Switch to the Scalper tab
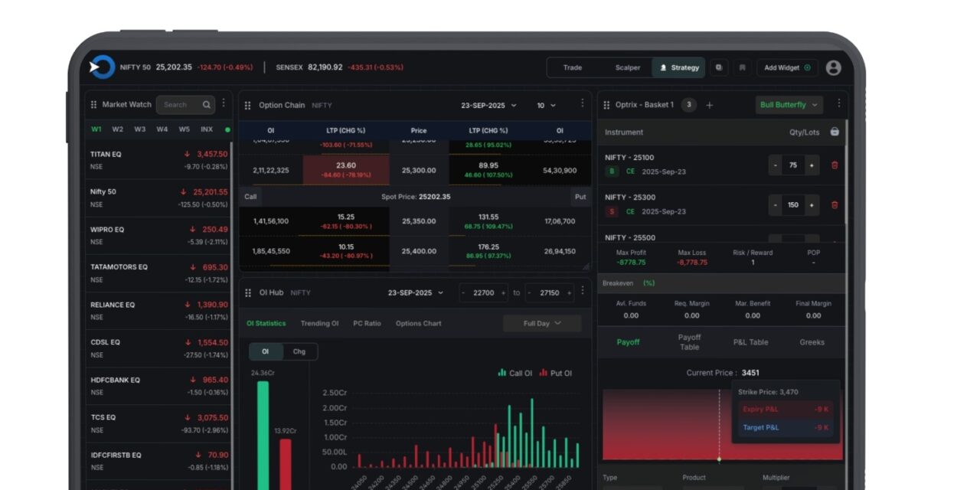 [628, 67]
